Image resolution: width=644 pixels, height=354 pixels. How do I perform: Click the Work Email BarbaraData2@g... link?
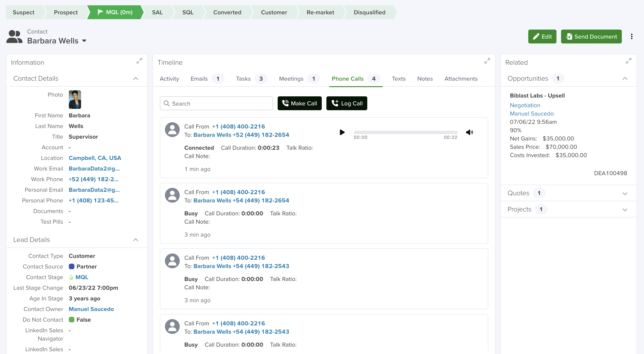(x=94, y=168)
